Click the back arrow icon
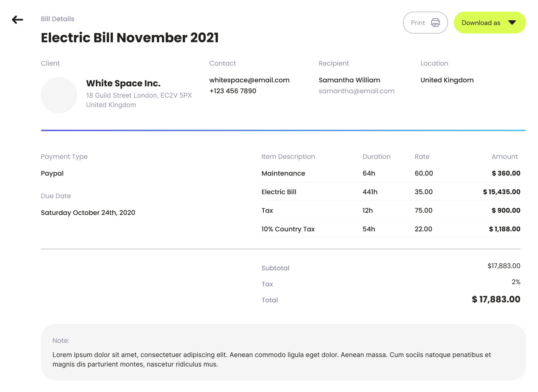 coord(17,20)
